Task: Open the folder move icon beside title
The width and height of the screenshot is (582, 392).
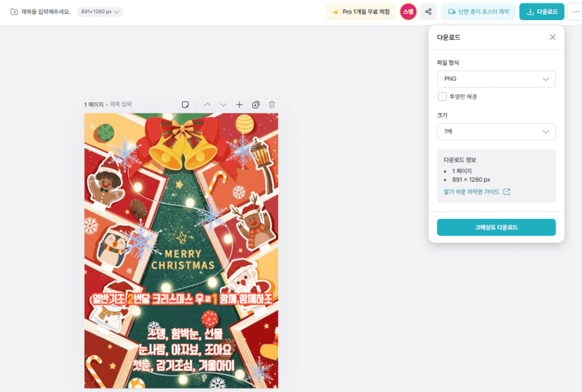Action: [x=14, y=12]
